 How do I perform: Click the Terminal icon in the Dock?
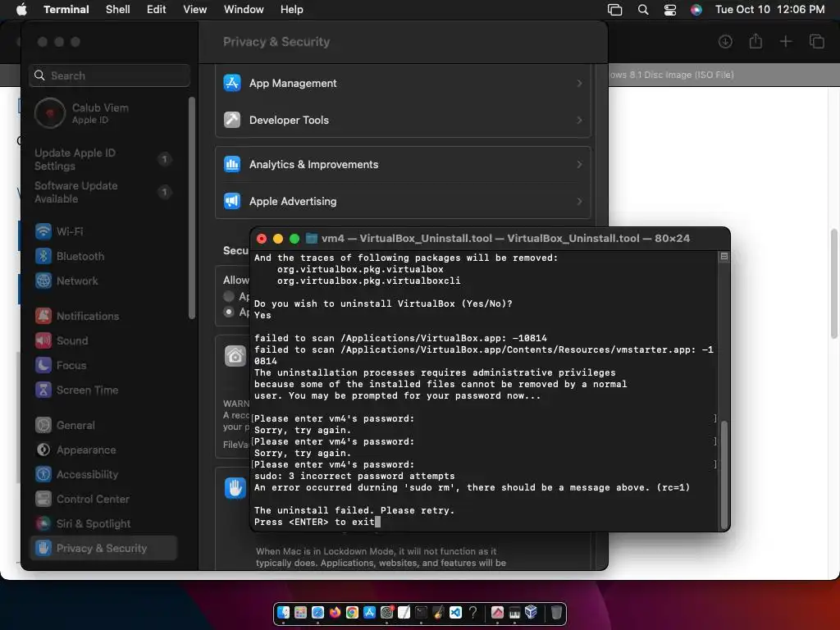422,612
